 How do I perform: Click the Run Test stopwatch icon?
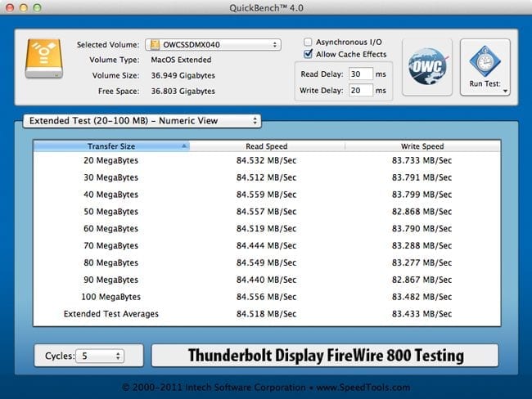(485, 60)
